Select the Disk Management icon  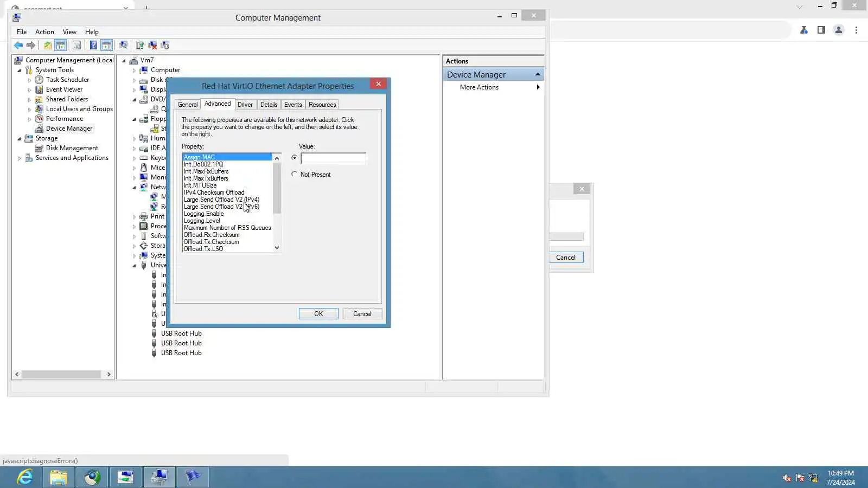pyautogui.click(x=39, y=148)
